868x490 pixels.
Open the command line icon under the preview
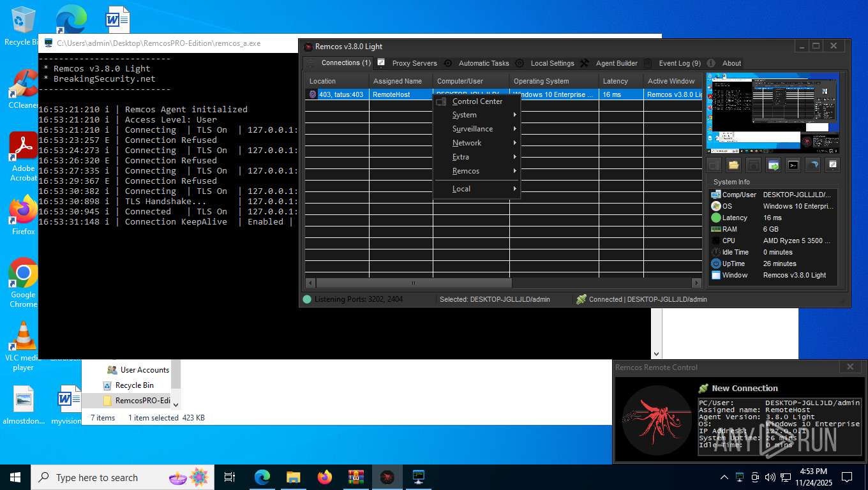click(x=793, y=165)
